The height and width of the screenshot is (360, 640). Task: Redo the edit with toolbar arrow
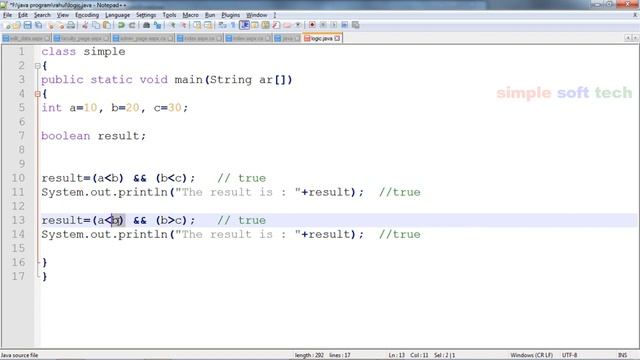coord(132,25)
